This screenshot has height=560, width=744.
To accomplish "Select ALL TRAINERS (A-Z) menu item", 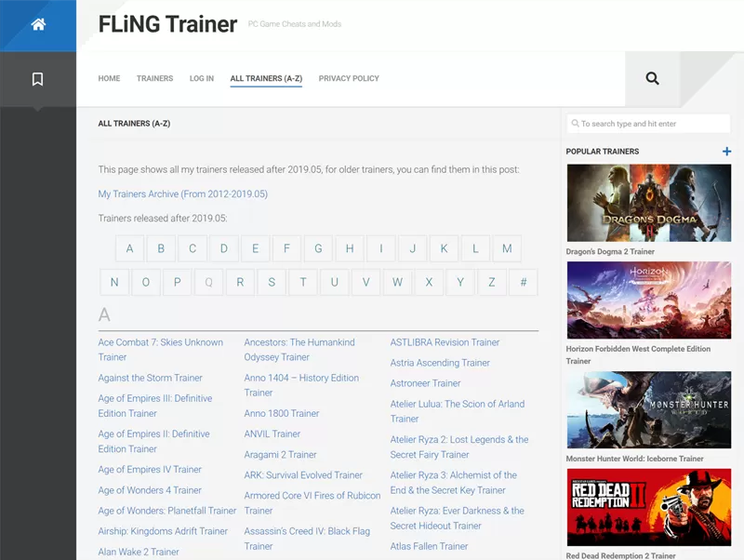I will [266, 78].
